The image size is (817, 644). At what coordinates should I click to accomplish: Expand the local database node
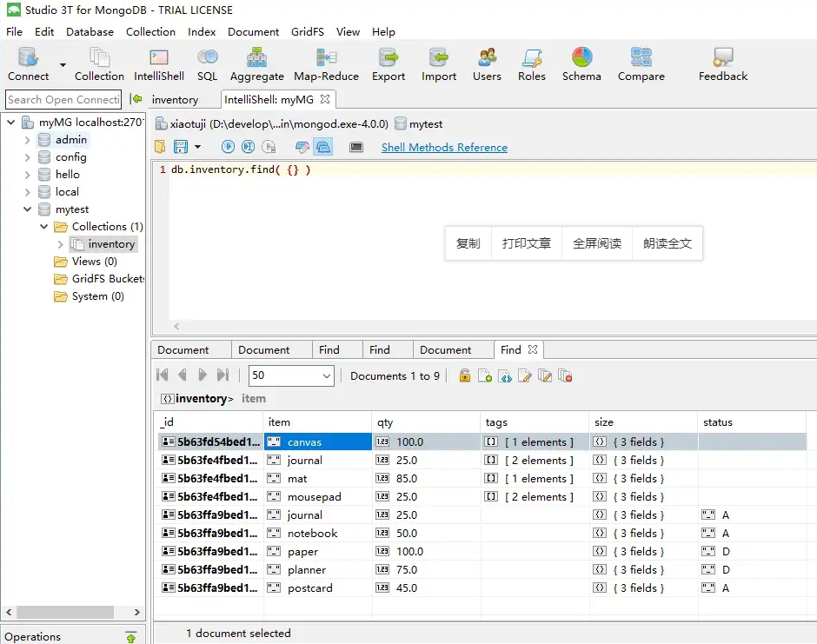click(28, 192)
